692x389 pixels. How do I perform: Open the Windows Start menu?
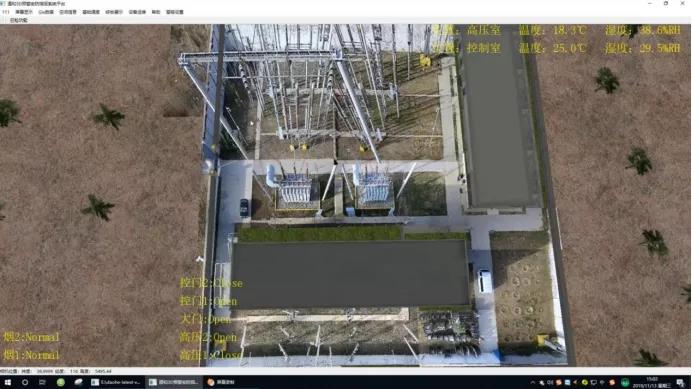(x=8, y=382)
